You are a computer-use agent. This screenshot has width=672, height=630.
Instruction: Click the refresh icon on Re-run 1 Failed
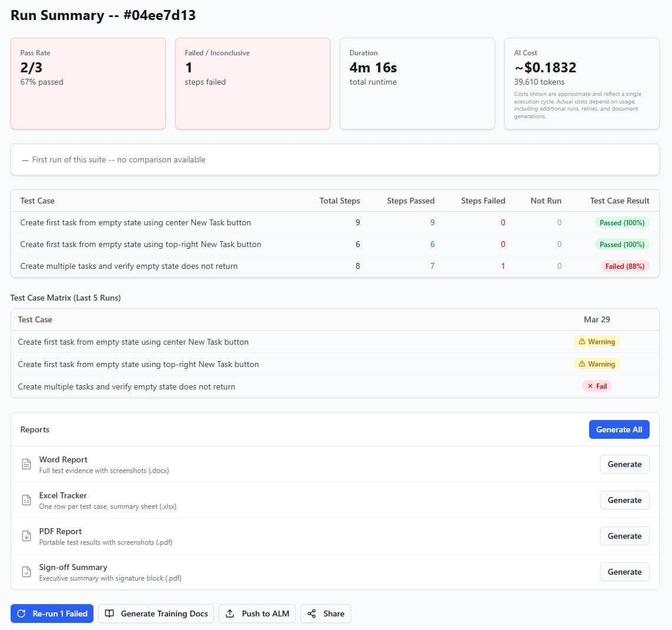(22, 614)
